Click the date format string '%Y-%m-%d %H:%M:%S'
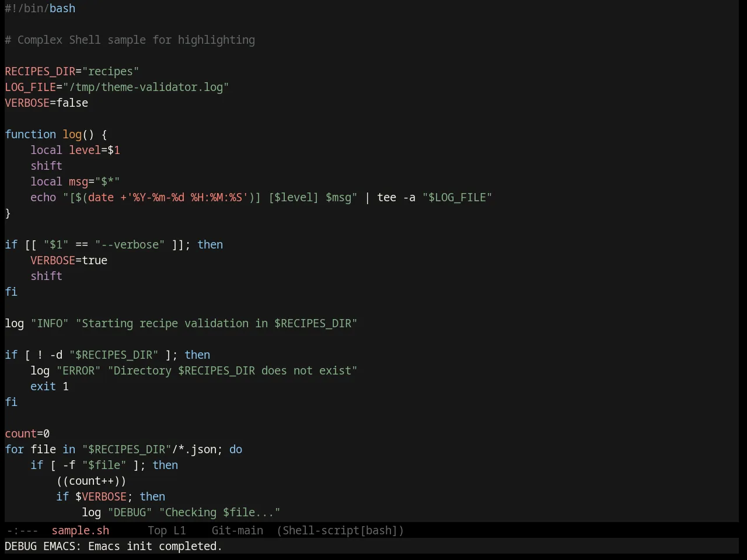747x560 pixels. click(x=187, y=197)
